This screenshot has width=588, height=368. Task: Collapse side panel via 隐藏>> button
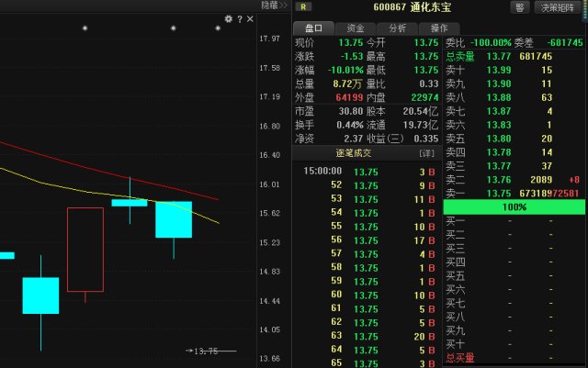(x=274, y=6)
